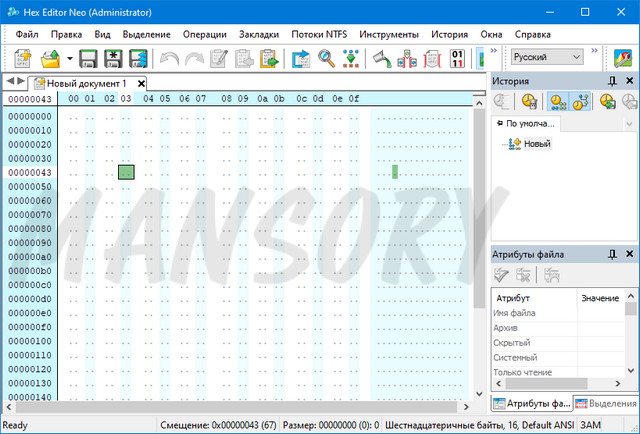640x434 pixels.
Task: Click the New file toolbar icon
Action: click(x=22, y=58)
